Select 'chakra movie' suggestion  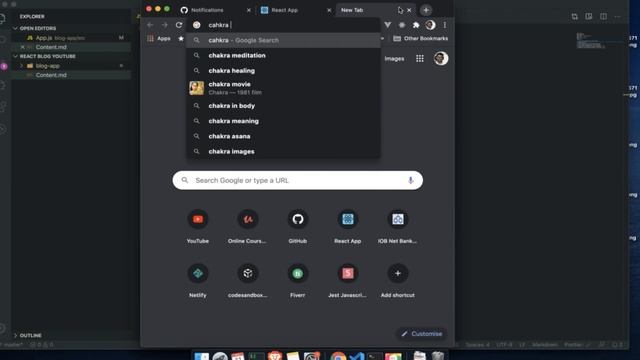point(283,88)
